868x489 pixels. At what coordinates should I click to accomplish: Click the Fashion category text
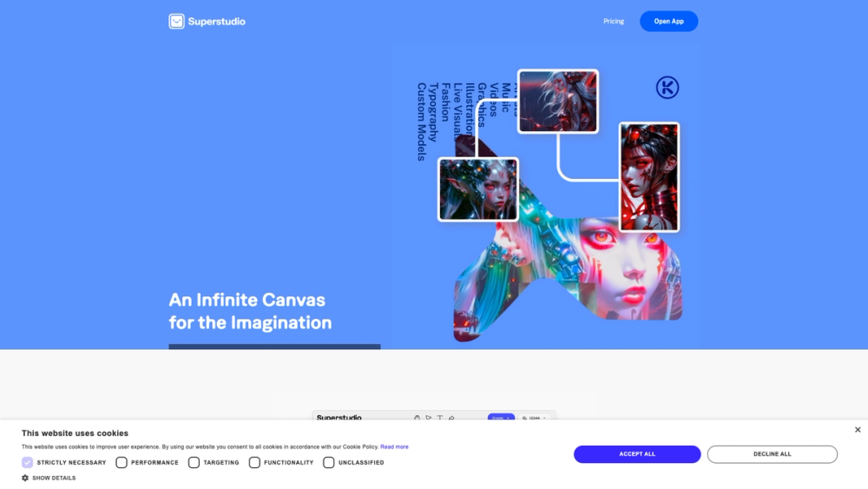click(x=445, y=102)
